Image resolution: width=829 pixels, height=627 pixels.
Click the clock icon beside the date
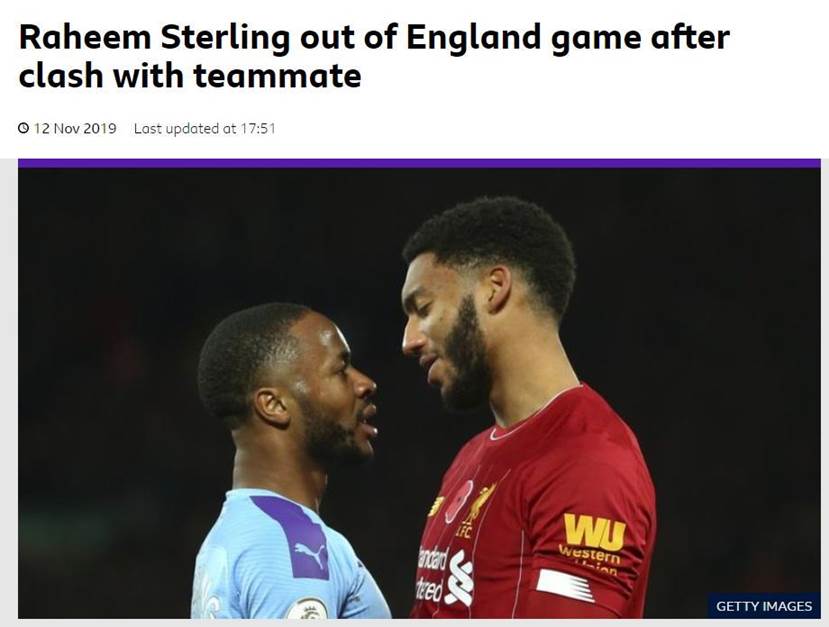[x=24, y=129]
